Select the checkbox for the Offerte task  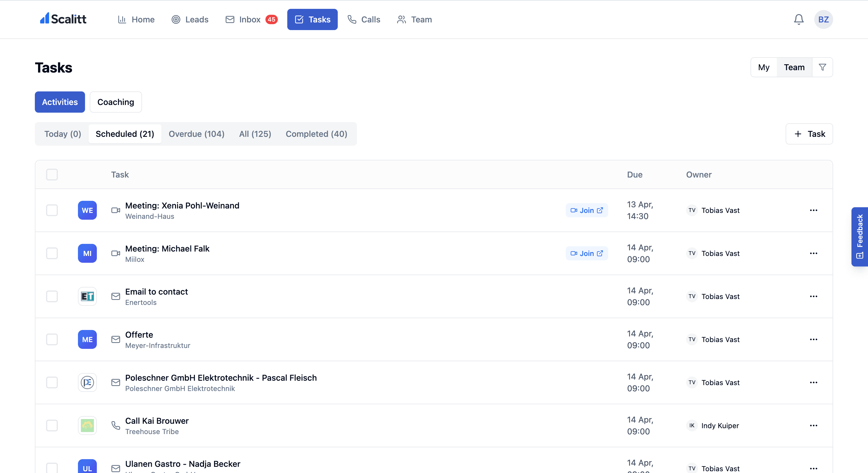[52, 339]
